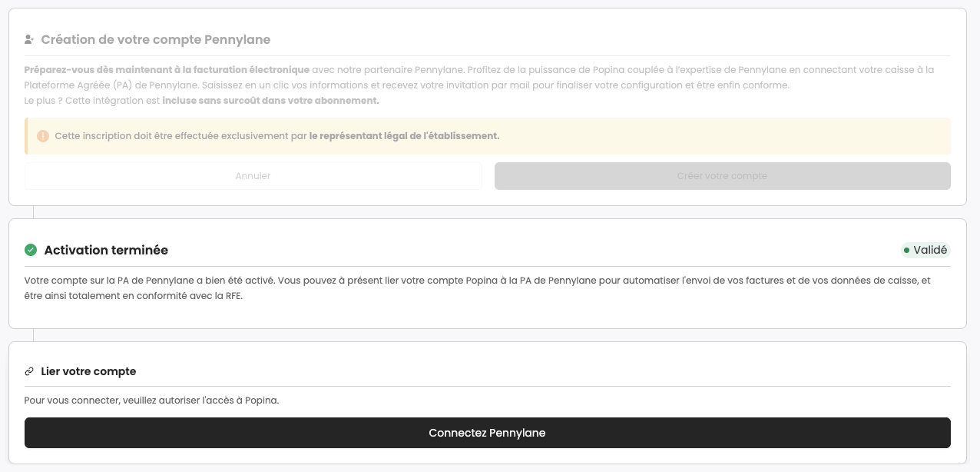Click the Lier votre compte heading
The width and height of the screenshot is (980, 472).
[88, 371]
